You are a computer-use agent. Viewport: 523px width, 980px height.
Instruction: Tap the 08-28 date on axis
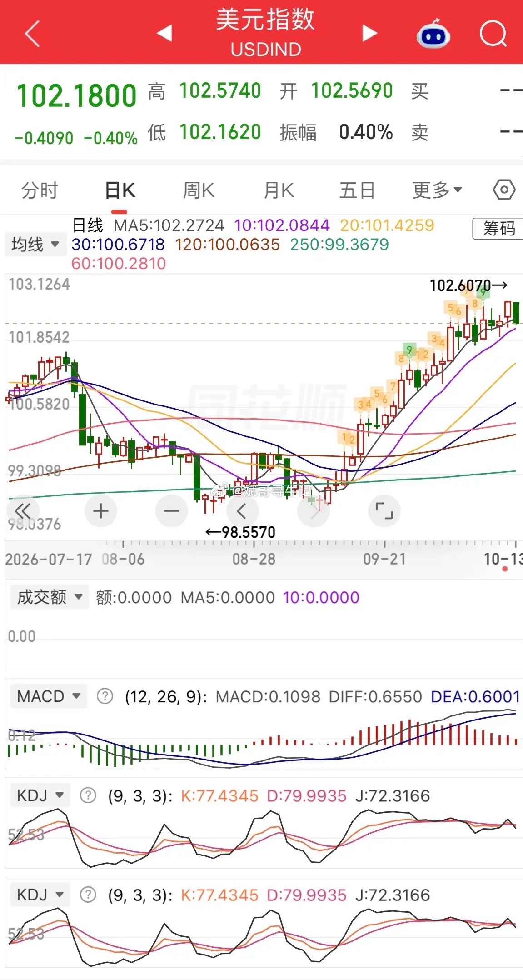click(254, 559)
